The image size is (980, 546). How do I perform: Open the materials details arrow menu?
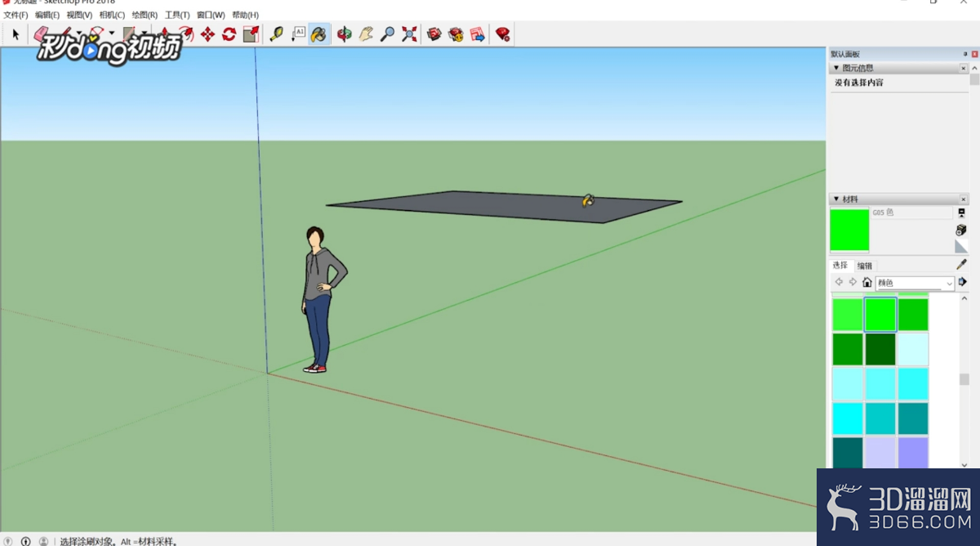pos(962,282)
